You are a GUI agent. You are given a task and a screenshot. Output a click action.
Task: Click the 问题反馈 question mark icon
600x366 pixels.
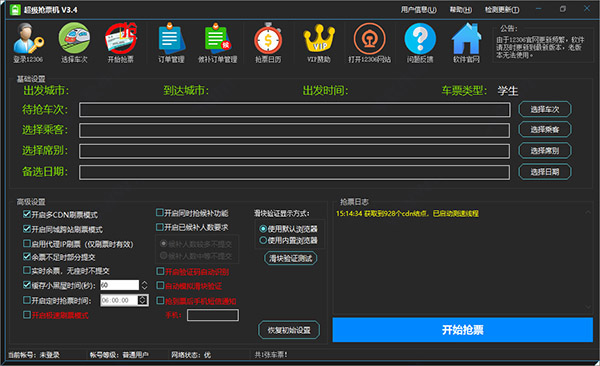click(420, 43)
